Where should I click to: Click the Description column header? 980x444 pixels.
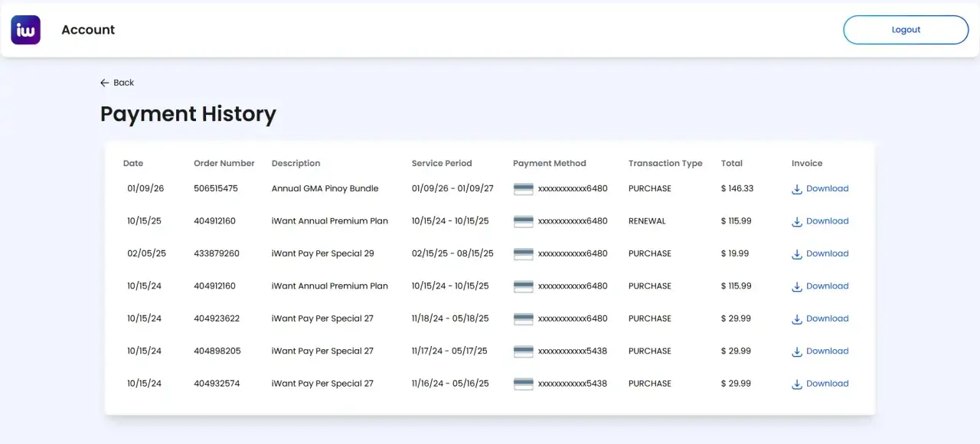(x=296, y=163)
